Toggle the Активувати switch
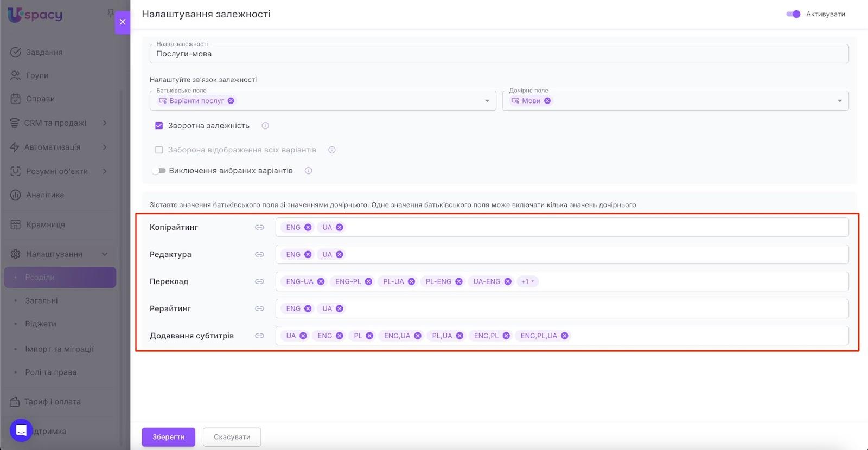Screen dimensions: 868x450 [793, 14]
